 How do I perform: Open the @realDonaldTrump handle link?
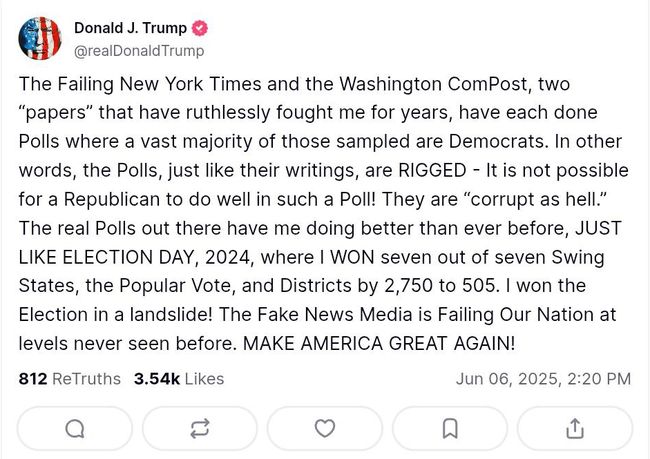pos(139,50)
